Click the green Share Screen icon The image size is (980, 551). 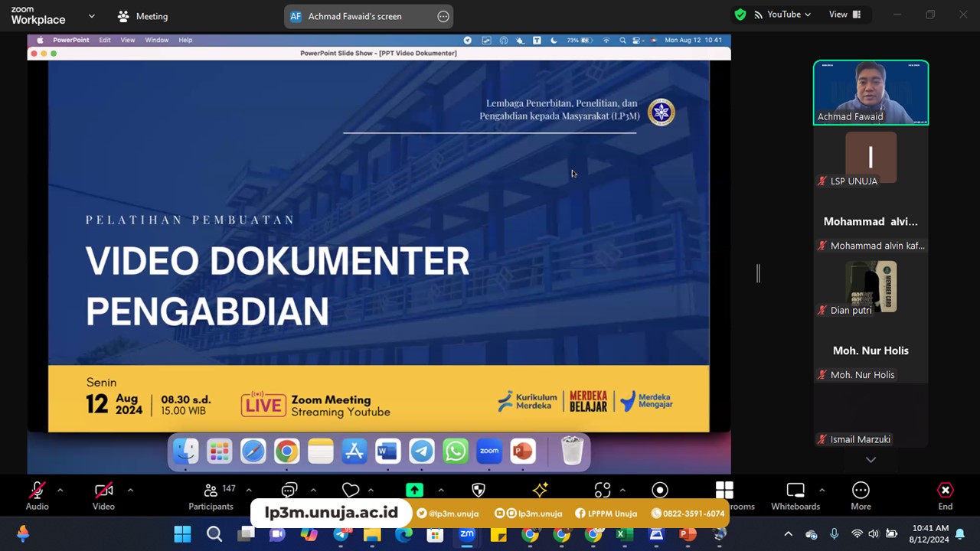click(414, 490)
